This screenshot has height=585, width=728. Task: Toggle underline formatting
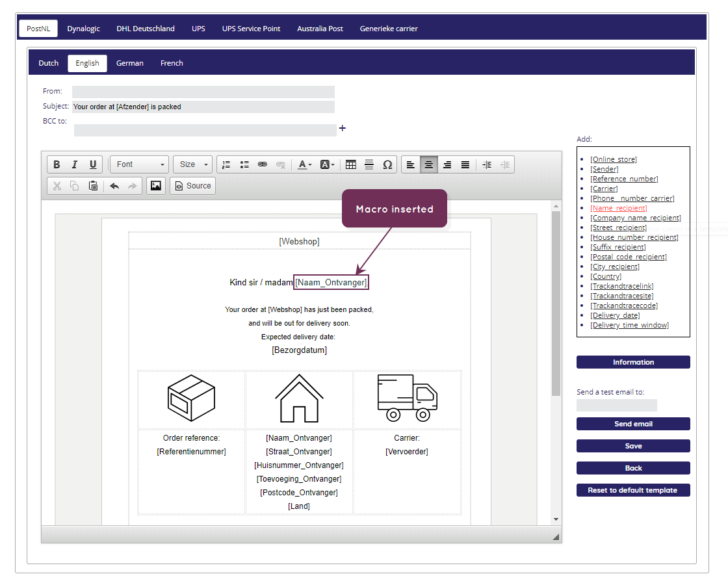pyautogui.click(x=93, y=164)
